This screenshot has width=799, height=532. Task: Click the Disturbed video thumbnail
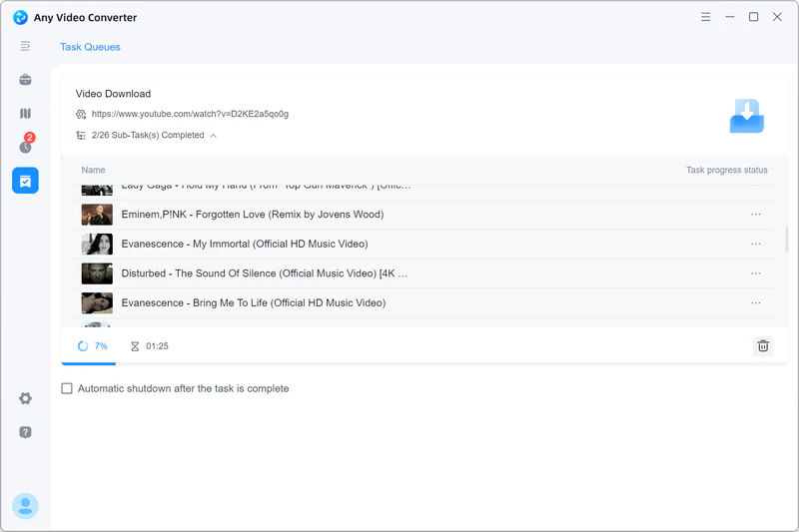coord(97,273)
